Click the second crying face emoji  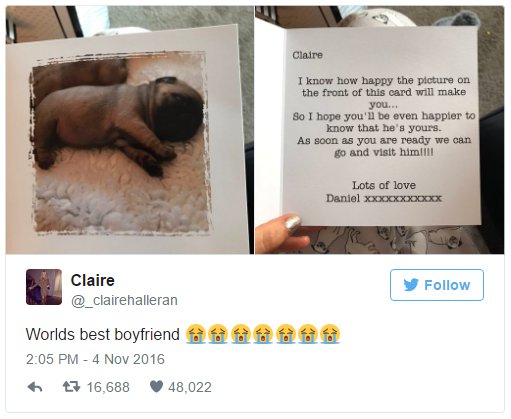[218, 334]
